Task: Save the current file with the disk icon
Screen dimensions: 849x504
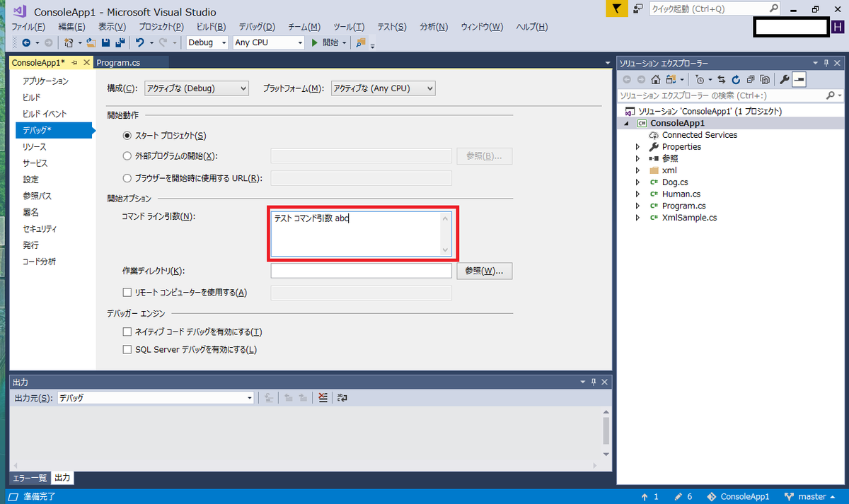Action: tap(105, 42)
